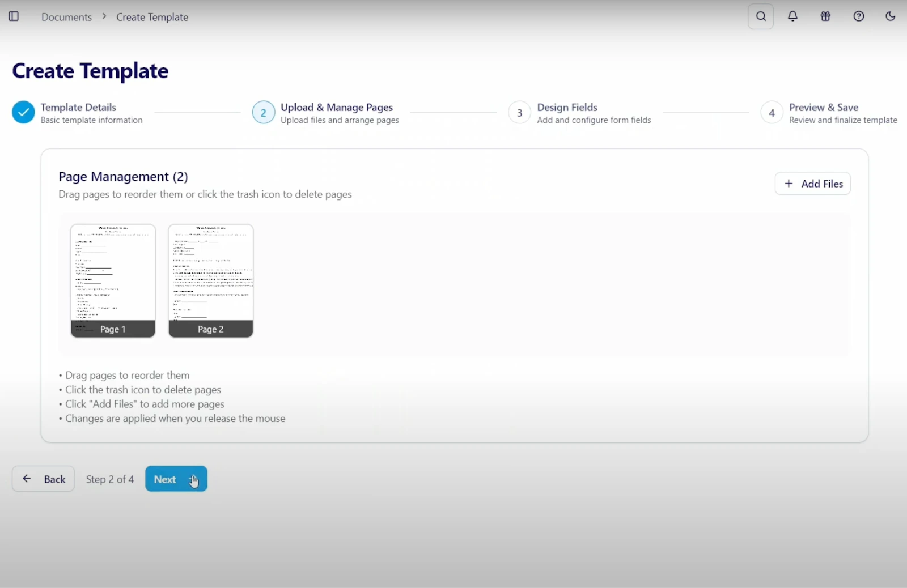Toggle the sidebar panel icon
907x588 pixels.
click(x=14, y=16)
